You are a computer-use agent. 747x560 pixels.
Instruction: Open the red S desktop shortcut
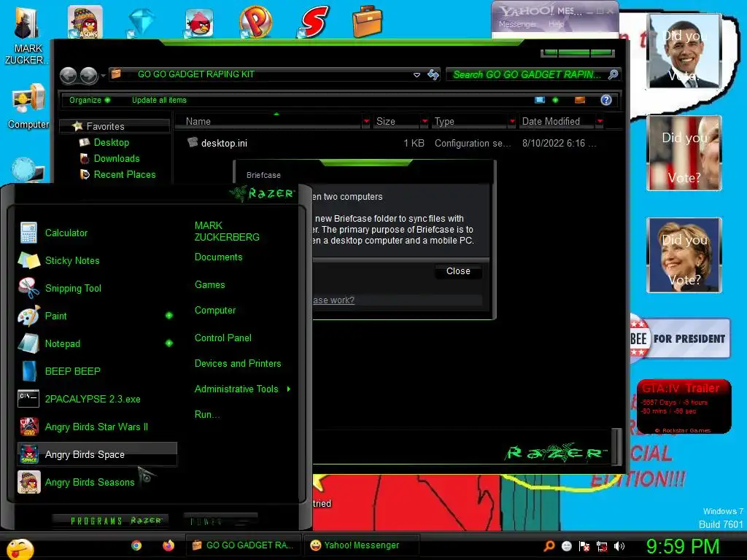point(313,22)
